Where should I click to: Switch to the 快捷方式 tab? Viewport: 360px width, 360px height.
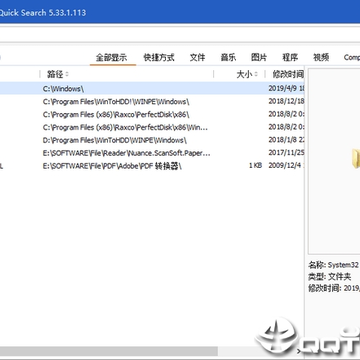point(159,57)
